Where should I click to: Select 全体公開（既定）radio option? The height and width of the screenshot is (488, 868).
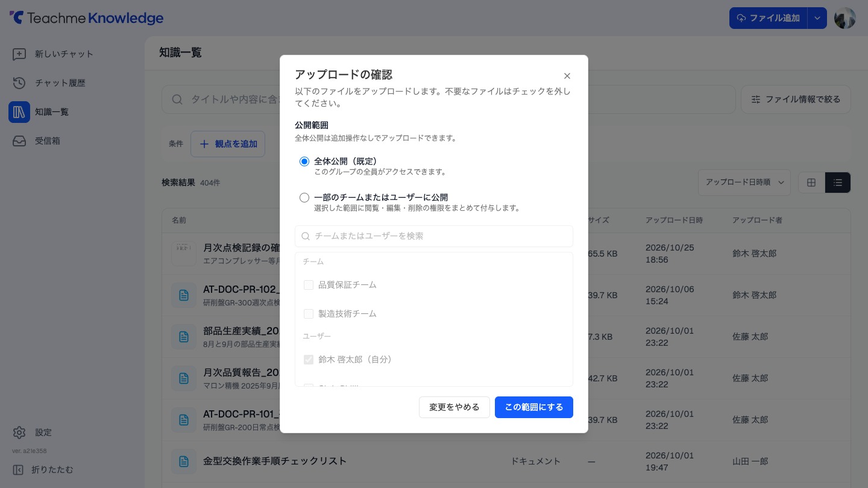pos(304,161)
